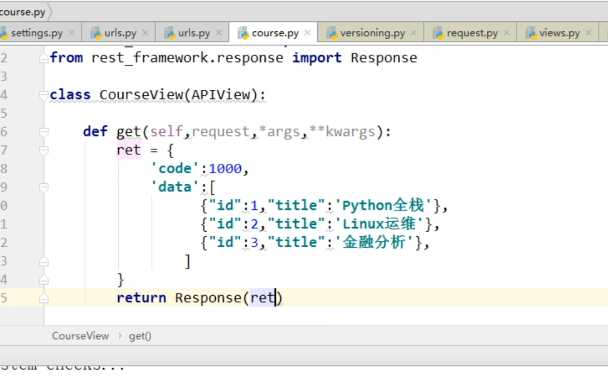Click the request parameter in get
The width and height of the screenshot is (608, 382).
pos(221,132)
